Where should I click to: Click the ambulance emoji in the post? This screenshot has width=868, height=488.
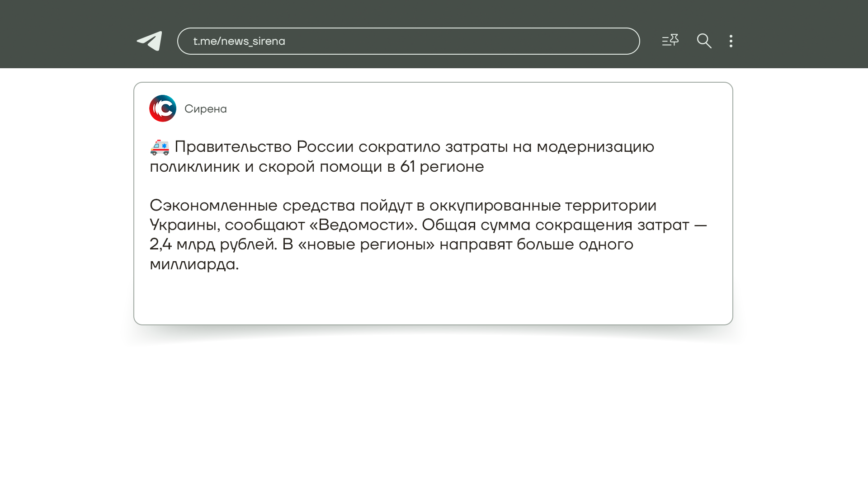click(160, 147)
